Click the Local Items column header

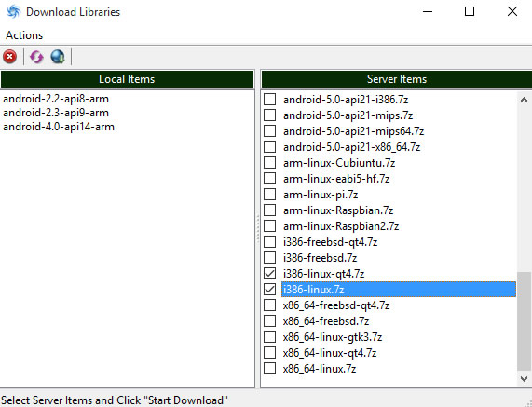pyautogui.click(x=127, y=79)
